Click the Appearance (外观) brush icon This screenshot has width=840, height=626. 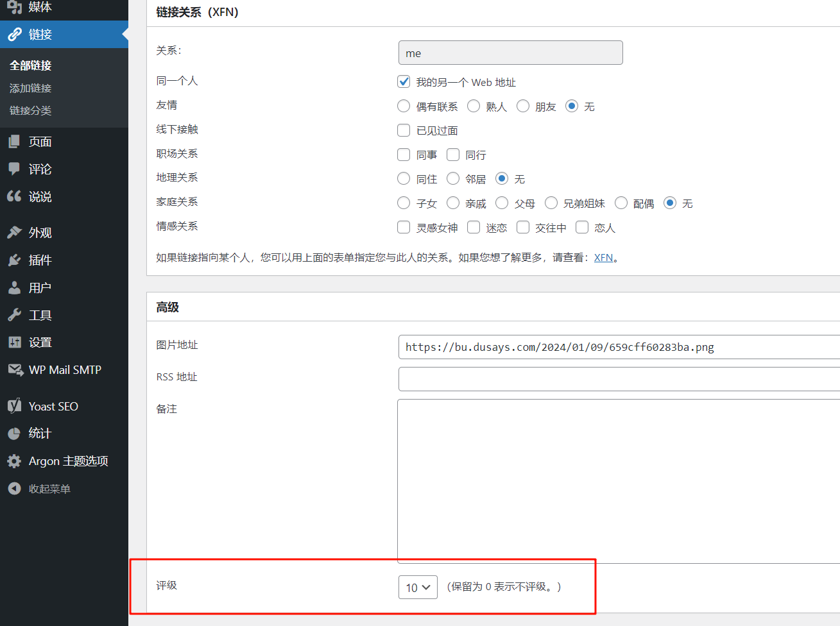14,233
